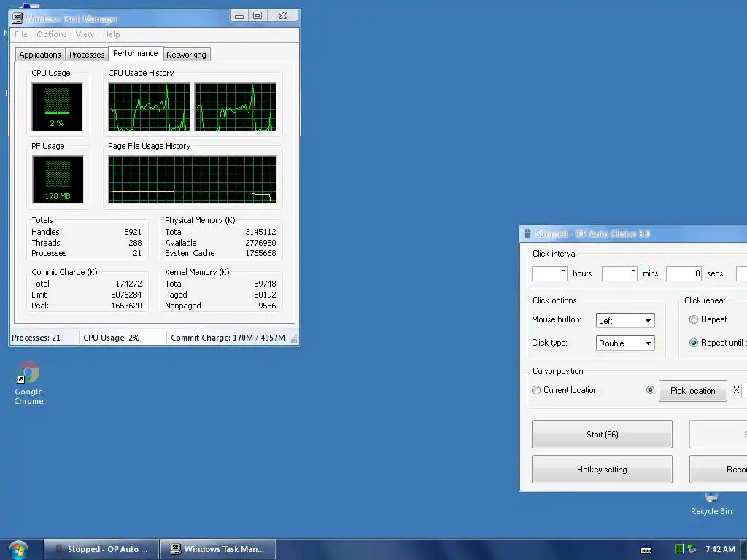
Task: Select the Repeat until stopped radio option
Action: [694, 343]
